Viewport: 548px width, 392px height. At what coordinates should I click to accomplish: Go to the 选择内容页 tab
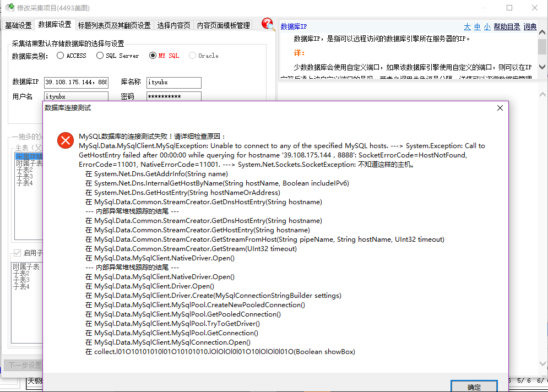(173, 25)
